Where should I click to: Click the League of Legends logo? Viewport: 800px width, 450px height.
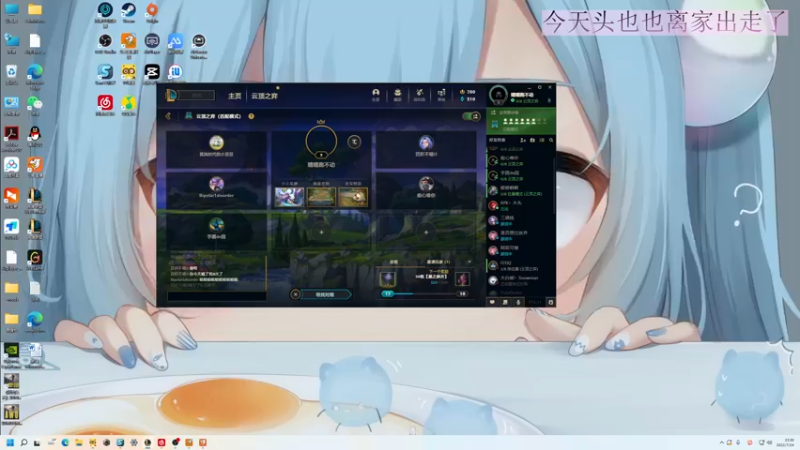click(x=171, y=95)
